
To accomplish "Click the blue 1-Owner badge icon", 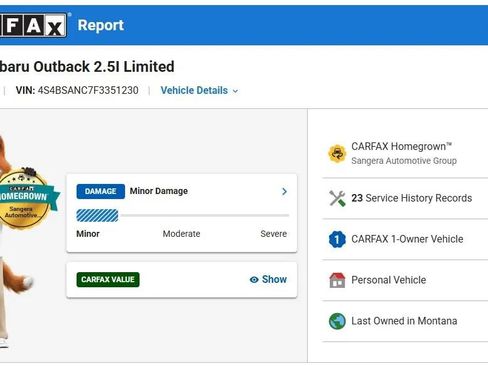I will pyautogui.click(x=337, y=239).
